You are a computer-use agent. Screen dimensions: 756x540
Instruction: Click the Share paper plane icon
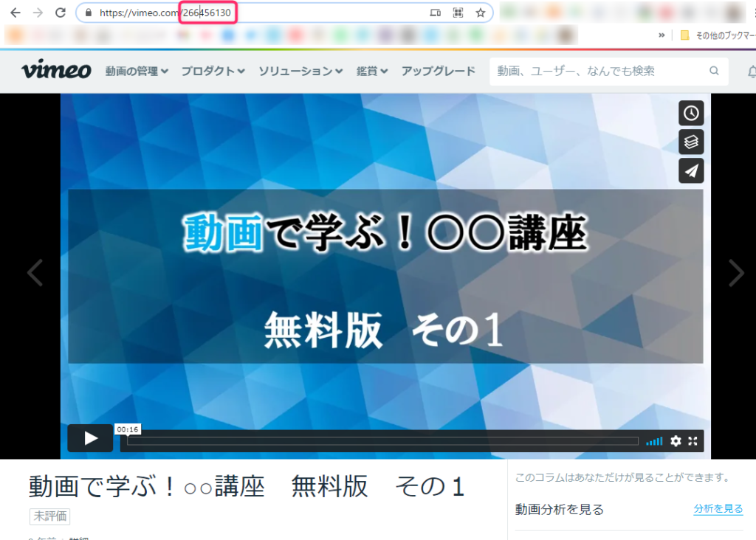click(x=691, y=170)
